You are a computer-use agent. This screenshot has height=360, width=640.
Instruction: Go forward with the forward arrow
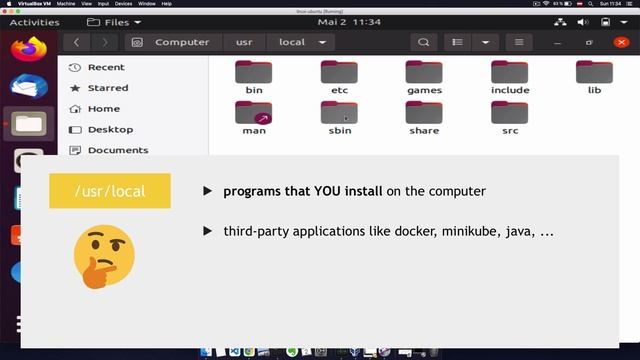click(x=104, y=42)
